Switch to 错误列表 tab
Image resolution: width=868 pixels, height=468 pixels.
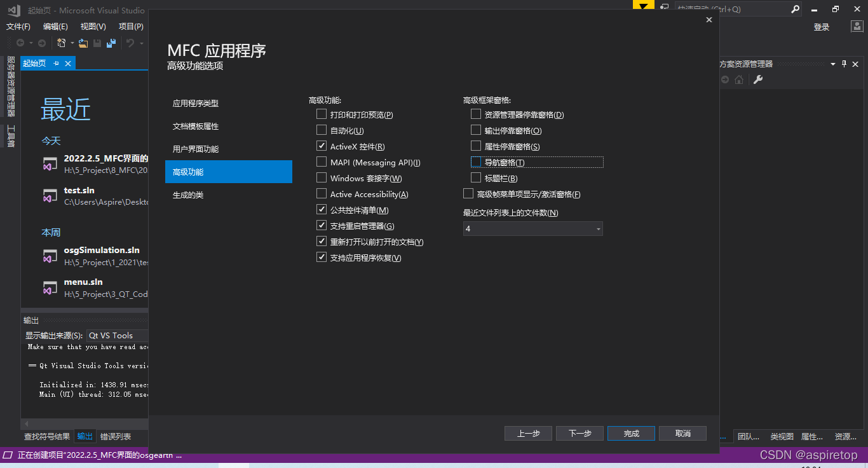pos(116,436)
